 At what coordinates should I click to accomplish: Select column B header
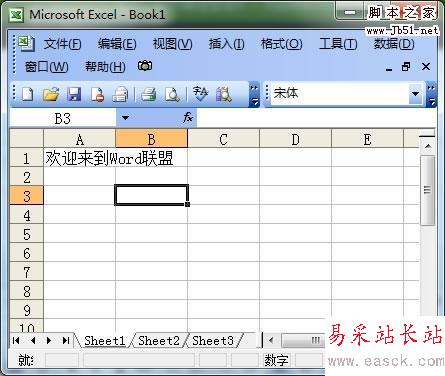pyautogui.click(x=151, y=139)
